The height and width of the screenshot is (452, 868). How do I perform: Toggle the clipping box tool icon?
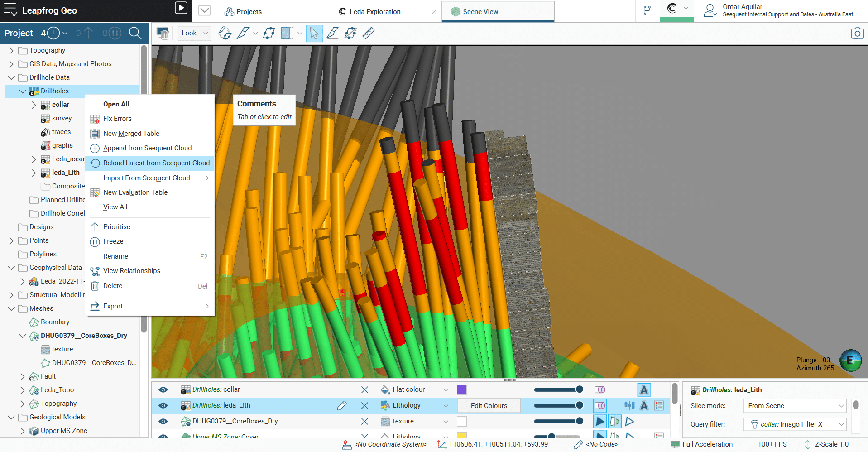[287, 33]
